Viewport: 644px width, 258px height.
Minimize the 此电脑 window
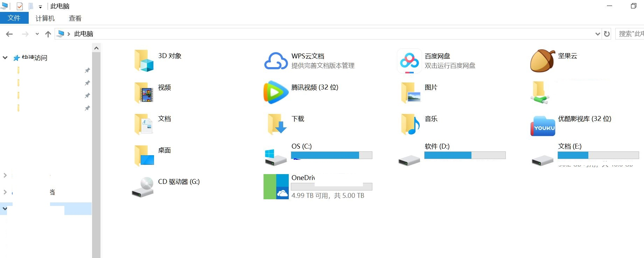[609, 6]
